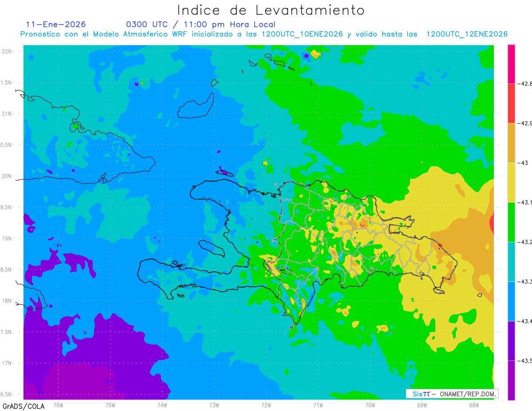Viewport: 532px width, 411px height.
Task: Pick the orange legend segment above -43
Action: pos(511,143)
